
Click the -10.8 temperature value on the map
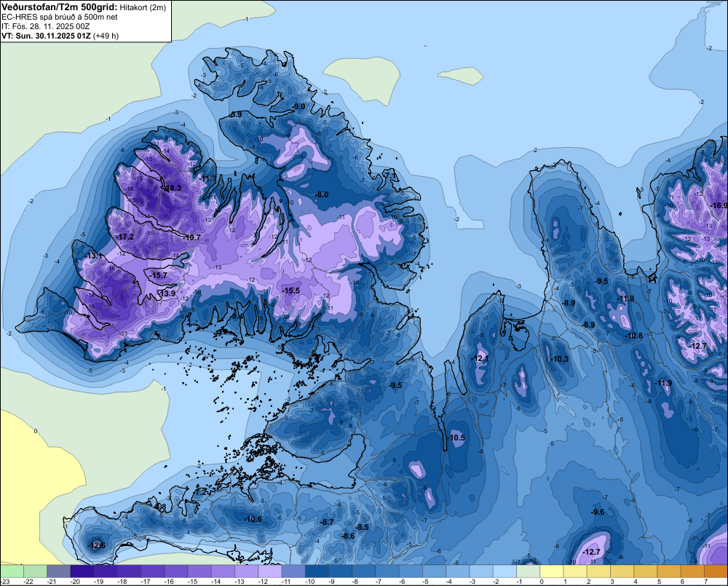tap(634, 336)
